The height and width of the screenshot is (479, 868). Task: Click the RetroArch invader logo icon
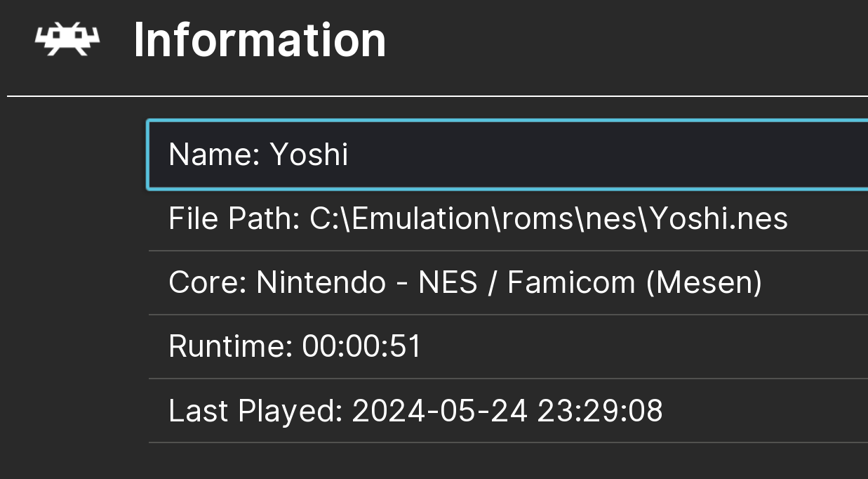pos(67,39)
